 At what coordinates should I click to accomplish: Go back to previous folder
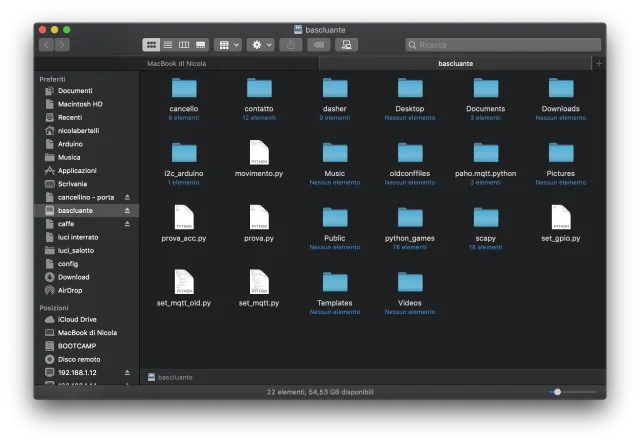46,45
